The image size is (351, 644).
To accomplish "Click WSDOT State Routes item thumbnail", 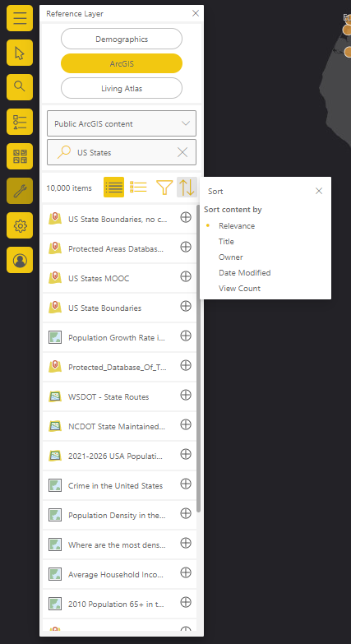I will point(55,396).
